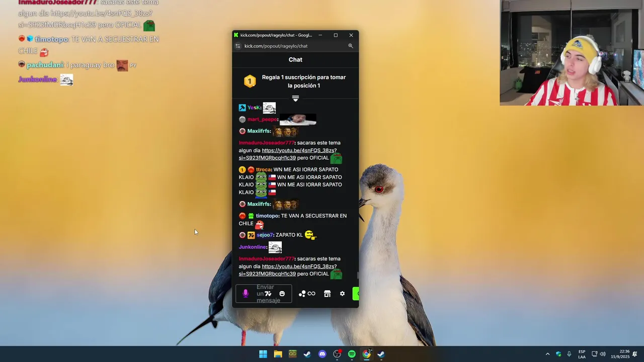
Task: Click the zoom magnifier icon in address bar
Action: point(351,46)
